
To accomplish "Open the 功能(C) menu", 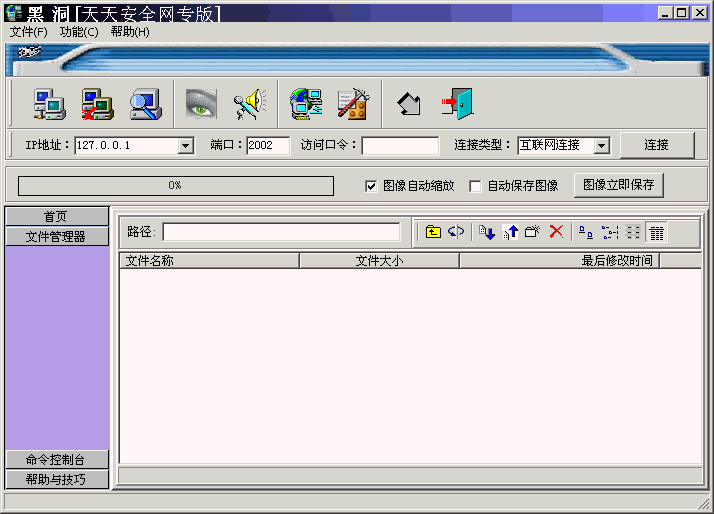I will (x=79, y=32).
